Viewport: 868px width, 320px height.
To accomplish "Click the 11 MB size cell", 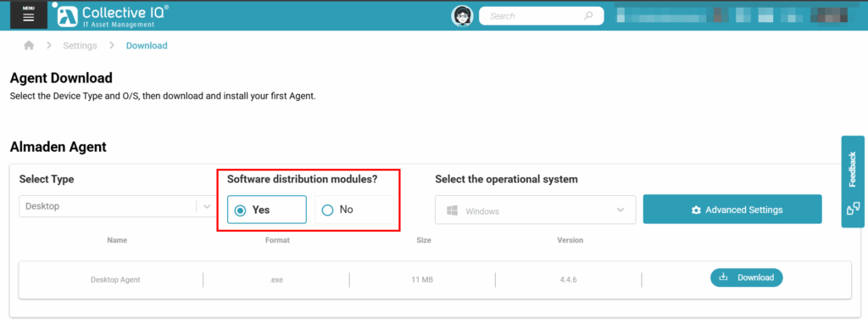I will pos(422,279).
